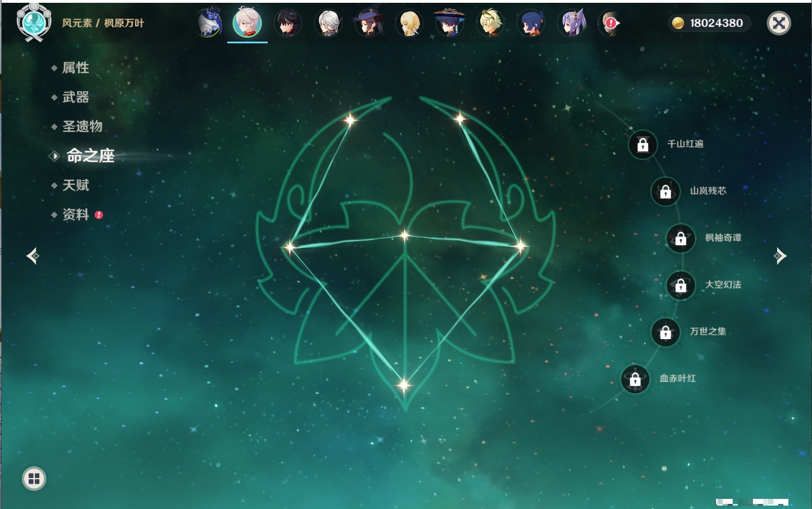812x509 pixels.
Task: Open 资料 profile tab with red notification
Action: point(75,214)
